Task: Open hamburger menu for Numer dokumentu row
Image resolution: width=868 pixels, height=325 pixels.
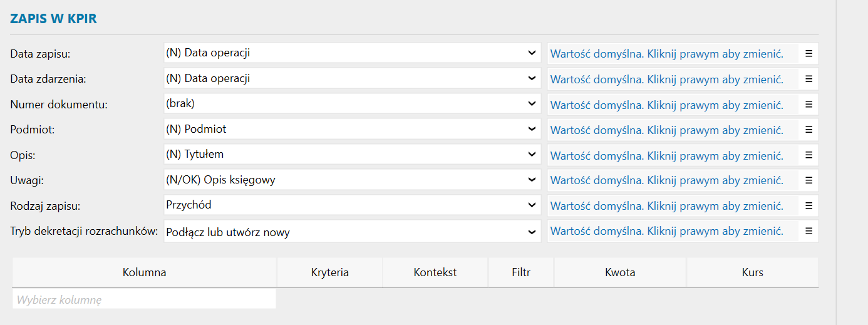Action: (x=809, y=105)
